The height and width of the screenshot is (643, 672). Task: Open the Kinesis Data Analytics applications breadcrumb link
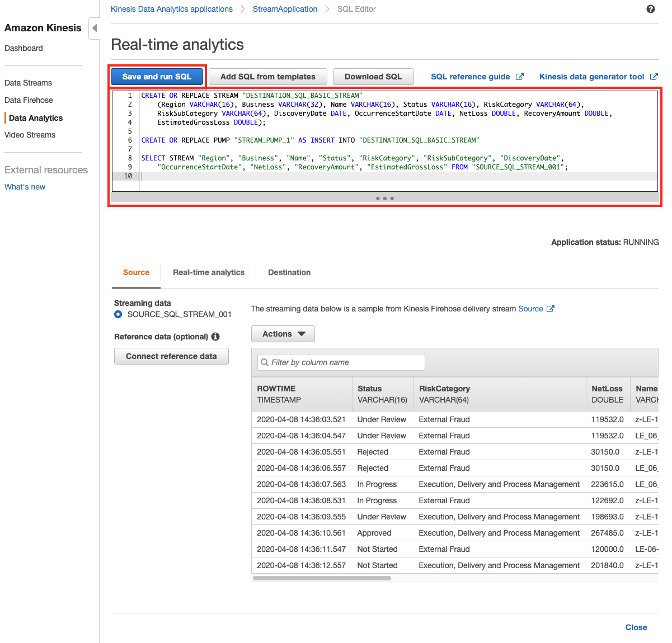click(171, 8)
